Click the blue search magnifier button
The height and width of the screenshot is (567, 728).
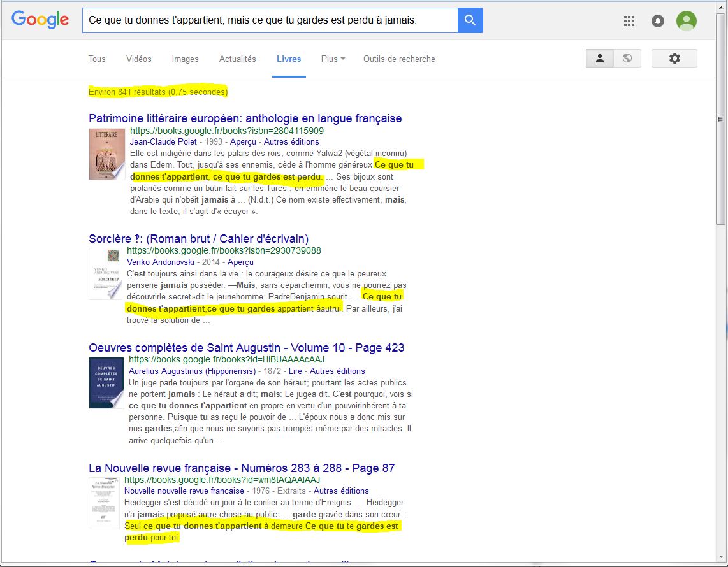pos(470,20)
